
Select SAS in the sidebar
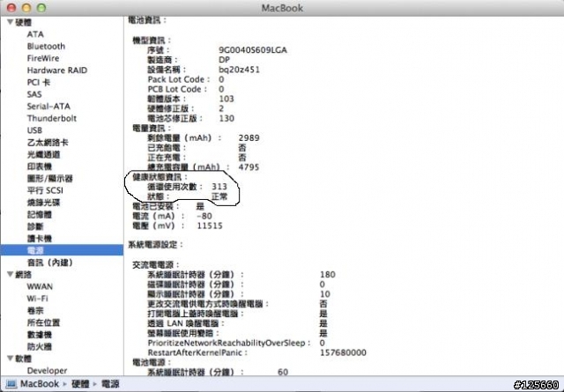pyautogui.click(x=34, y=94)
